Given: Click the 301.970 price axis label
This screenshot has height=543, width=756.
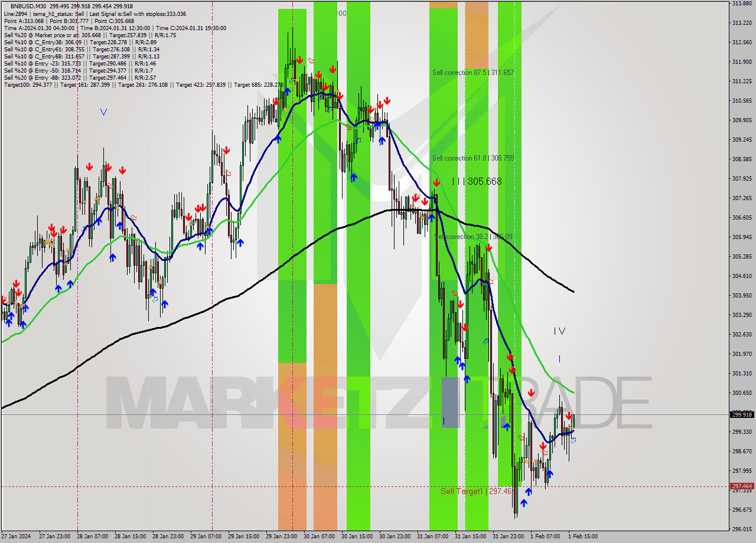Looking at the screenshot, I should click(742, 354).
